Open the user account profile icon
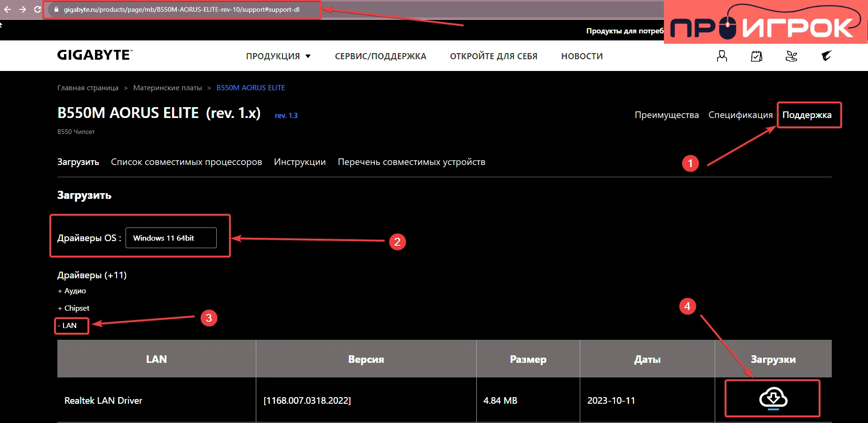The height and width of the screenshot is (423, 868). click(x=722, y=56)
